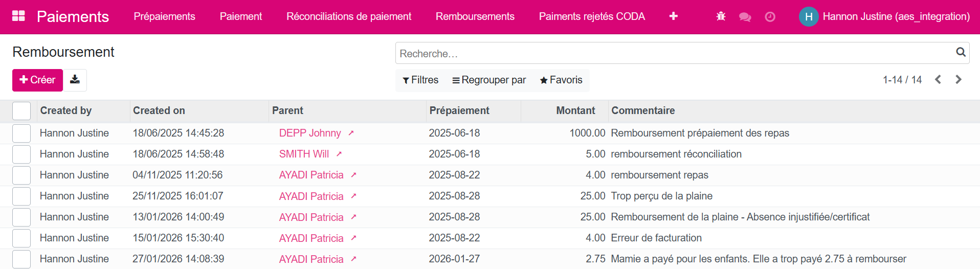
Task: Open the Prépaiements menu
Action: click(165, 16)
